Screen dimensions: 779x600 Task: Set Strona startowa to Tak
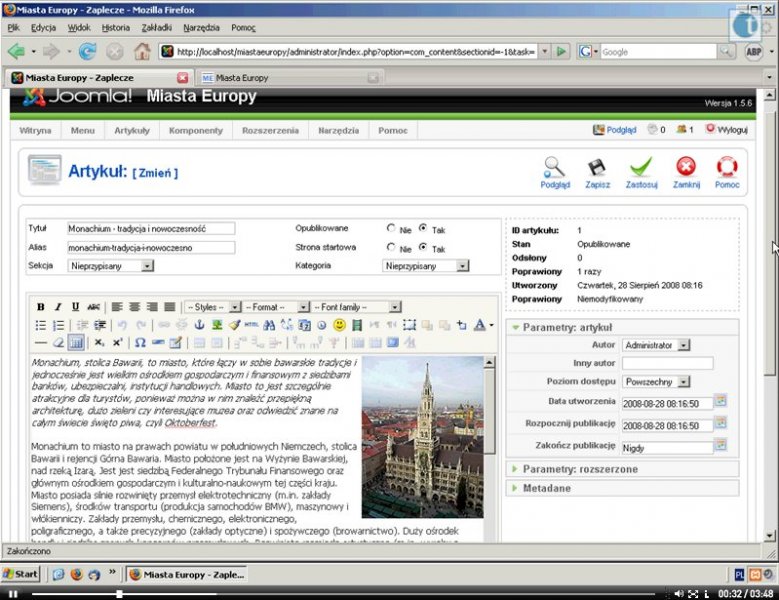pyautogui.click(x=423, y=247)
